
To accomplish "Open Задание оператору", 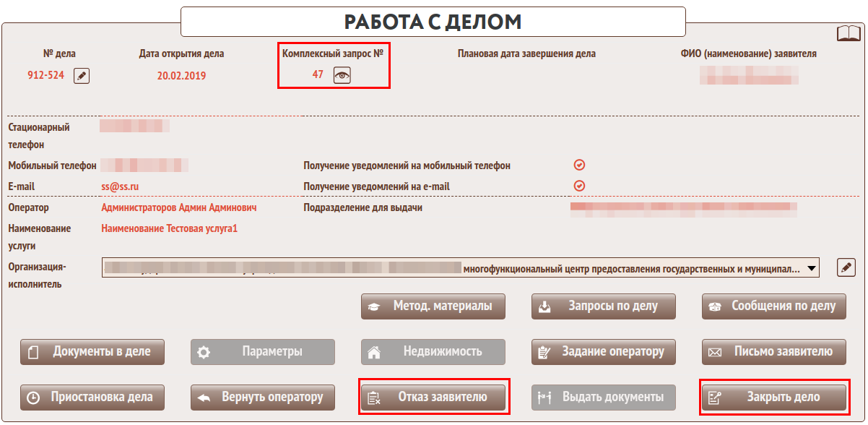I will coord(604,352).
